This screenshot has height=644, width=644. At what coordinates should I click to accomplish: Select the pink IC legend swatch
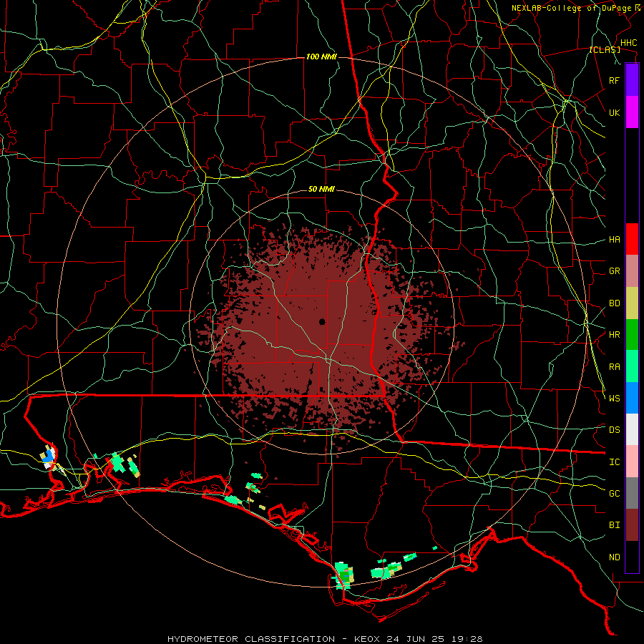632,462
